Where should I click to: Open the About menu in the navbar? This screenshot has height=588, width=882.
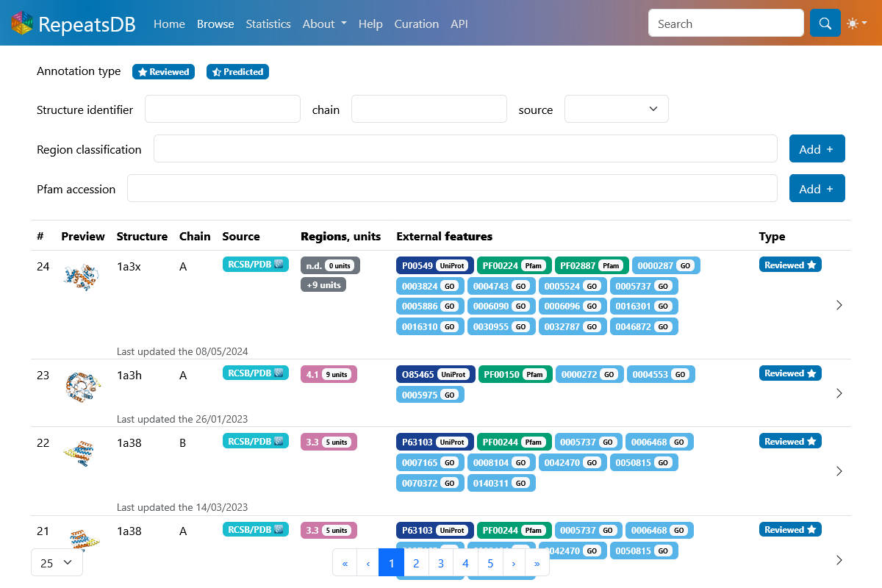coord(324,24)
